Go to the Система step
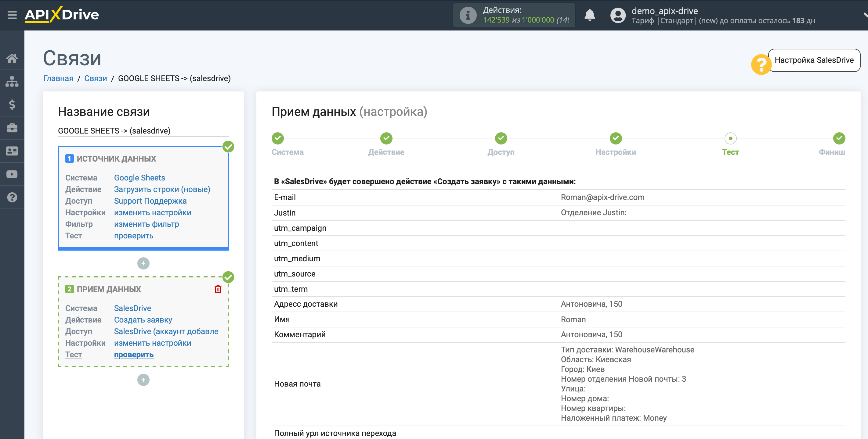 (x=278, y=138)
